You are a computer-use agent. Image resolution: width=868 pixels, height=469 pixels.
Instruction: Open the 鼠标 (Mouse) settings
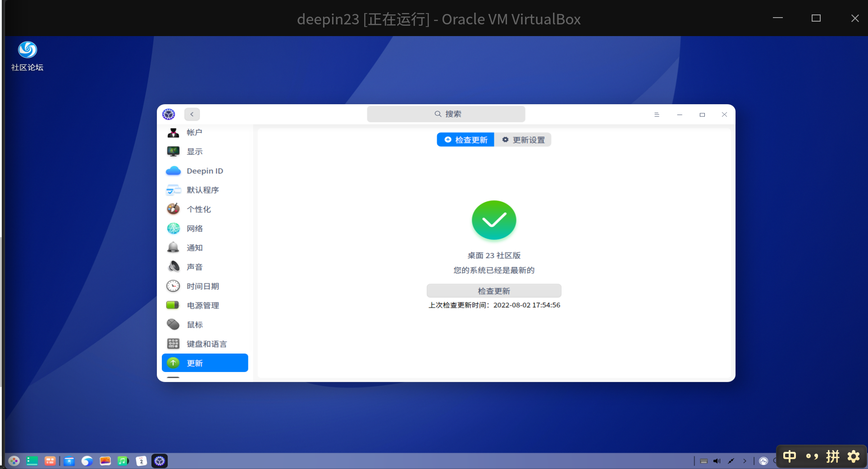coord(205,325)
